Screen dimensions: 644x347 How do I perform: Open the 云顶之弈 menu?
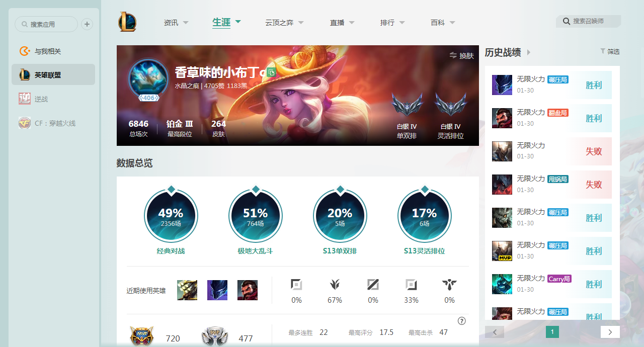279,23
